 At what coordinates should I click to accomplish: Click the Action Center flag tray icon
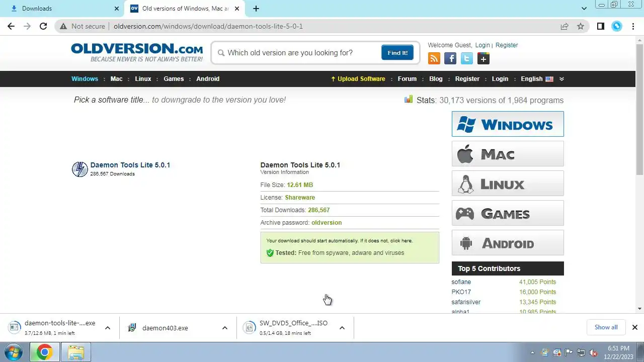[x=569, y=352]
